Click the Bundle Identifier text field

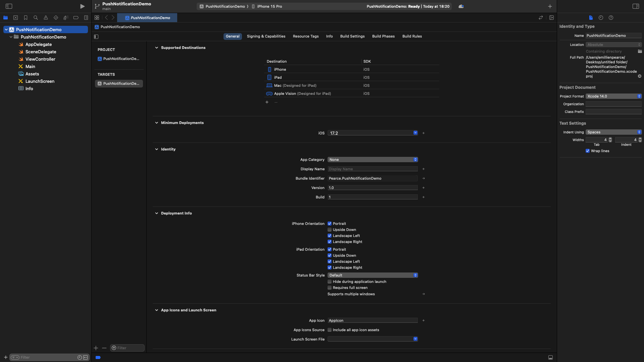click(x=373, y=178)
